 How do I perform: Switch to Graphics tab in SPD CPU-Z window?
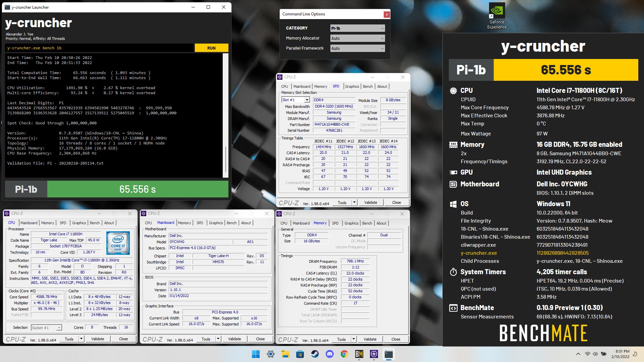click(x=352, y=86)
